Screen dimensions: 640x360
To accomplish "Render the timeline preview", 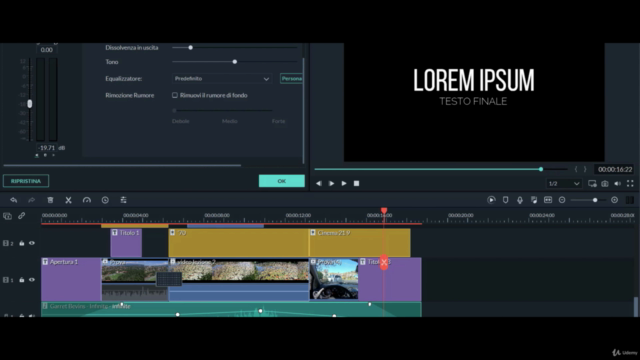I will 491,200.
